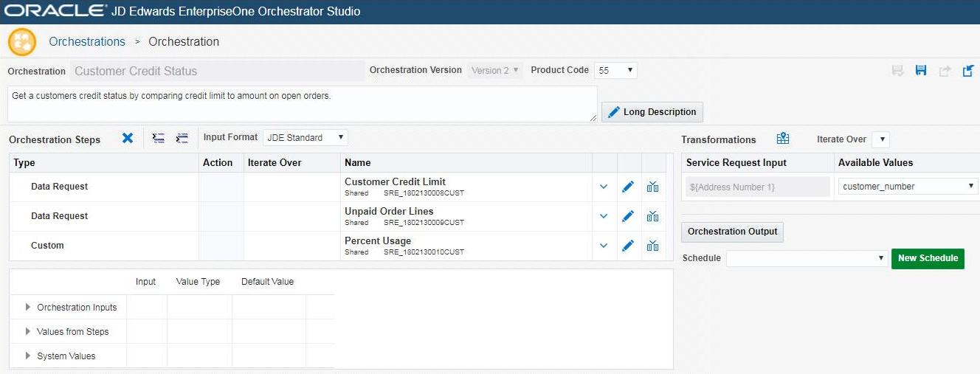Go to Orchestrations breadcrumb link
This screenshot has width=980, height=374.
click(x=87, y=41)
